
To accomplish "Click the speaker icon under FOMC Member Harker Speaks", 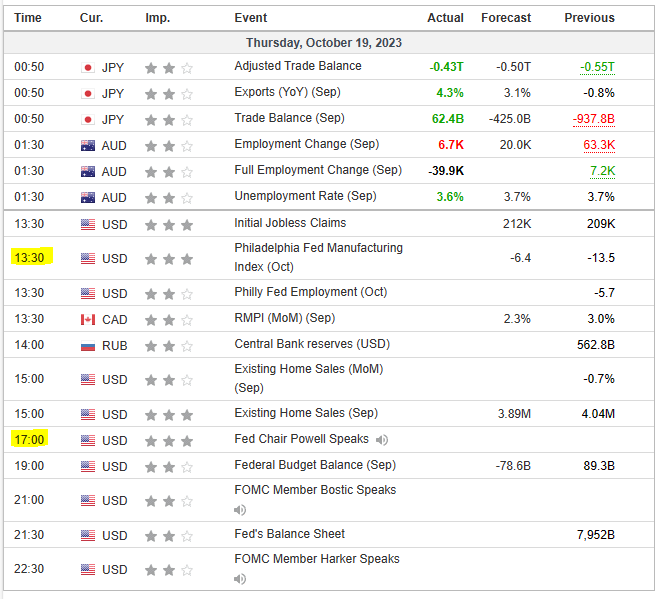I will [240, 579].
